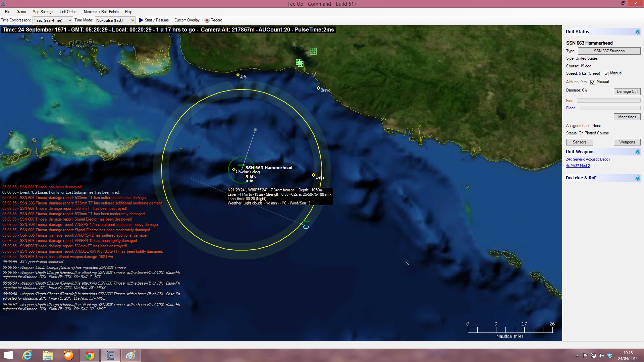
Task: Click the Start / Resume play icon
Action: [x=141, y=20]
